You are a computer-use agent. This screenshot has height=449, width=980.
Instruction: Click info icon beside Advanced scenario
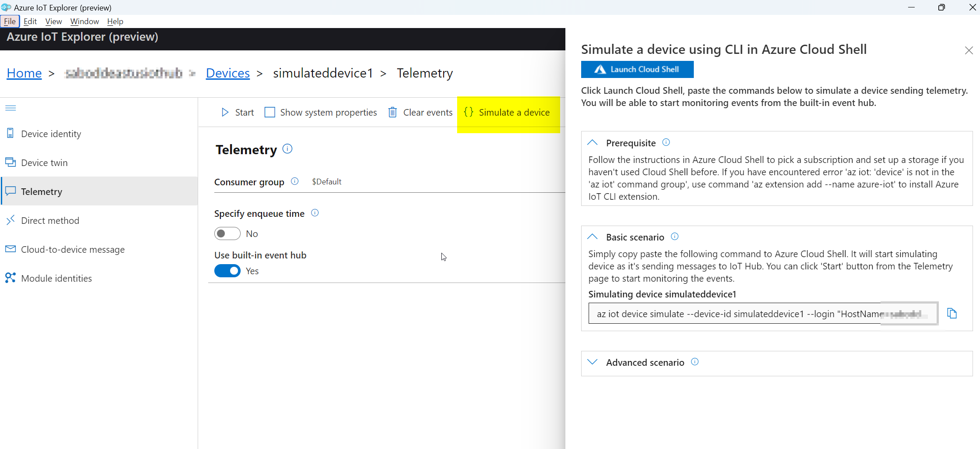coord(695,362)
